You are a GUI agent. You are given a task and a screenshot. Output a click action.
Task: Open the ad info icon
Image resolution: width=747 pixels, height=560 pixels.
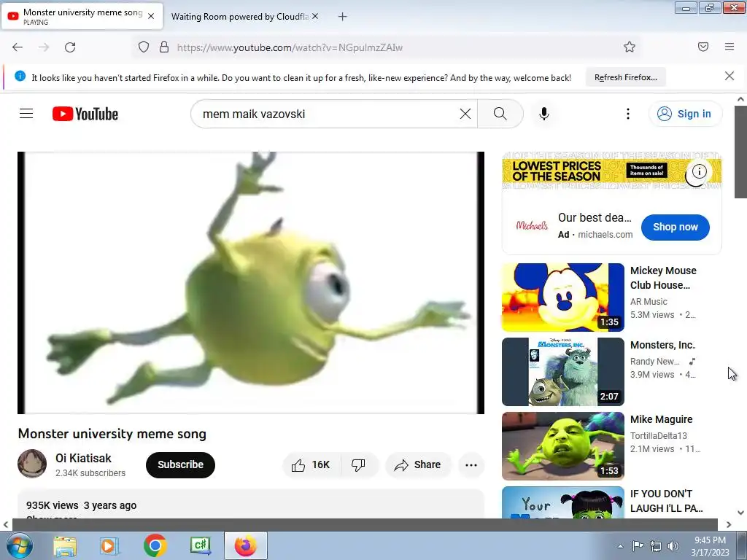pos(699,171)
